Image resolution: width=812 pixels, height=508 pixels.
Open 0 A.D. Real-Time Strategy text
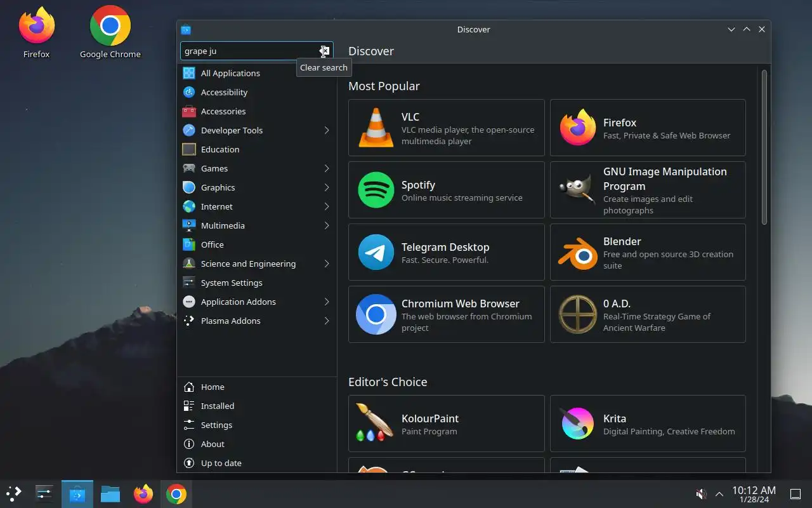click(x=657, y=322)
